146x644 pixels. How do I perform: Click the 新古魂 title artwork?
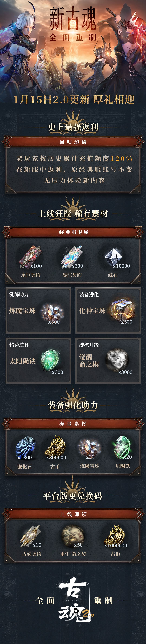click(x=73, y=23)
